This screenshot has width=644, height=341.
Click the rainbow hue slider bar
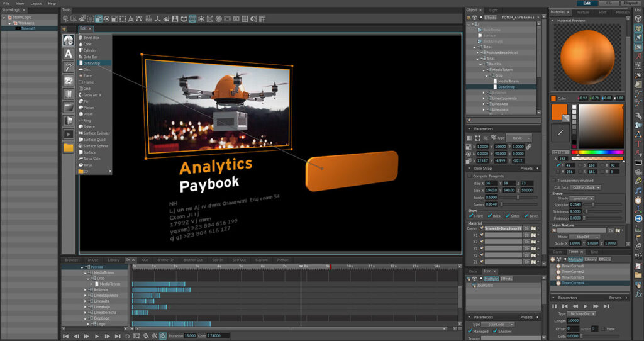click(598, 152)
